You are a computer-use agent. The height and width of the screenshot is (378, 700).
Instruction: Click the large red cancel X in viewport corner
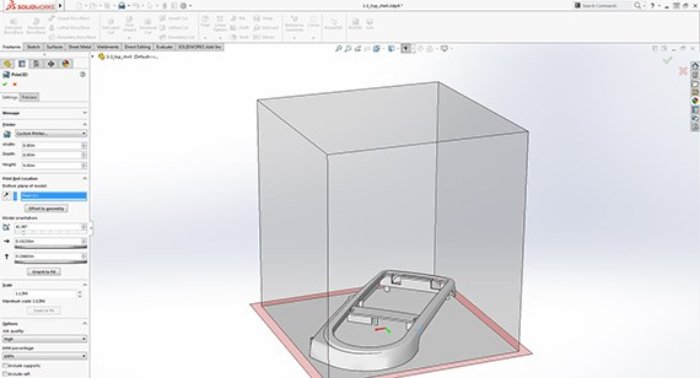coord(683,71)
